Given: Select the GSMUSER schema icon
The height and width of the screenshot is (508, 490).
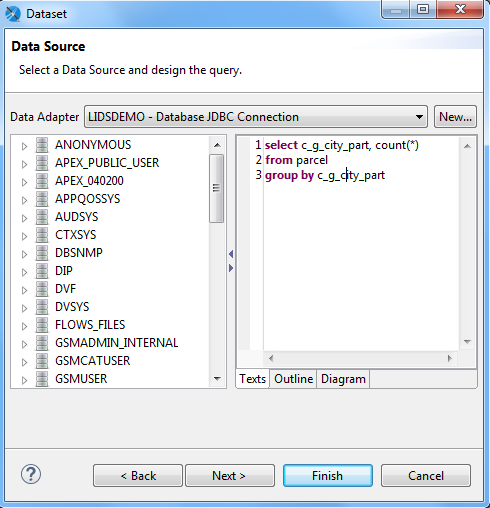Looking at the screenshot, I should (42, 379).
